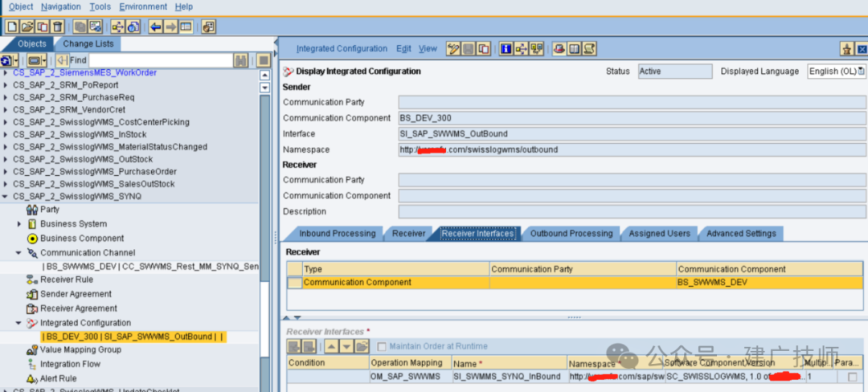Switch to Outbound Processing tab
Screen dimensions: 868x392
point(571,233)
